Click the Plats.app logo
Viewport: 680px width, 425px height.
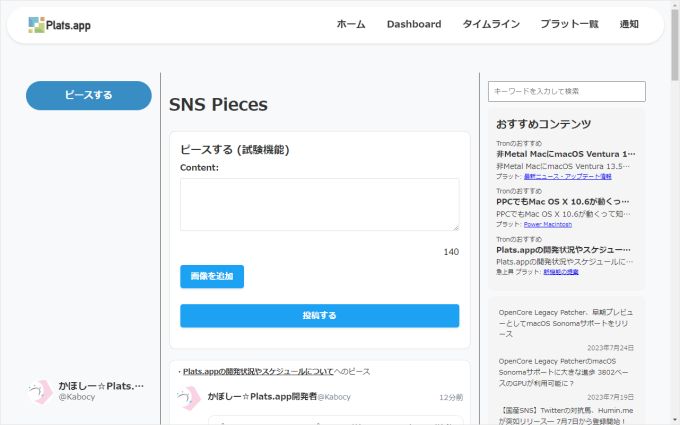coord(59,25)
